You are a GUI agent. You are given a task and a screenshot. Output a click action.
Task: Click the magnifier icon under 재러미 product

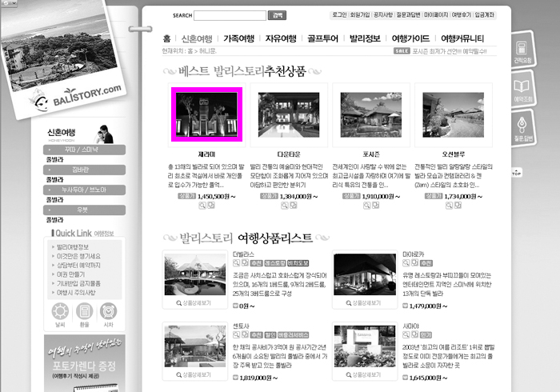click(203, 205)
